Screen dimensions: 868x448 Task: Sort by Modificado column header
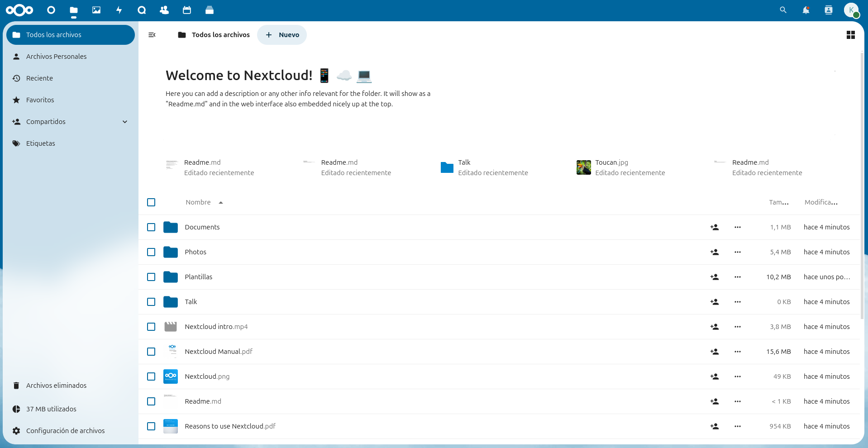click(x=821, y=202)
